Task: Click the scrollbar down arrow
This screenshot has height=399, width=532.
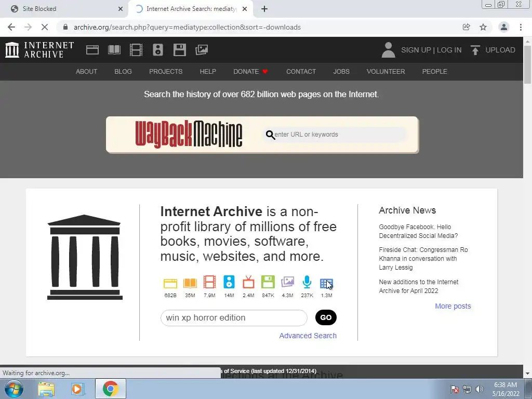Action: click(528, 374)
